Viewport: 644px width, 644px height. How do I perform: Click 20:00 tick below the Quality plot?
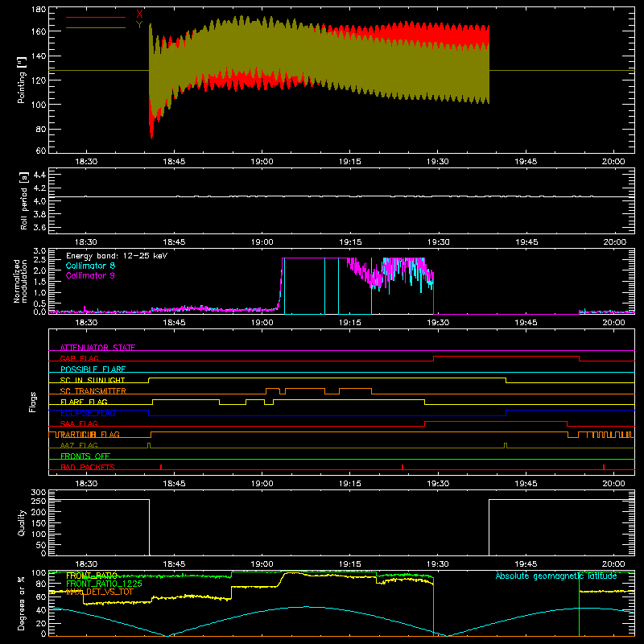coord(613,564)
